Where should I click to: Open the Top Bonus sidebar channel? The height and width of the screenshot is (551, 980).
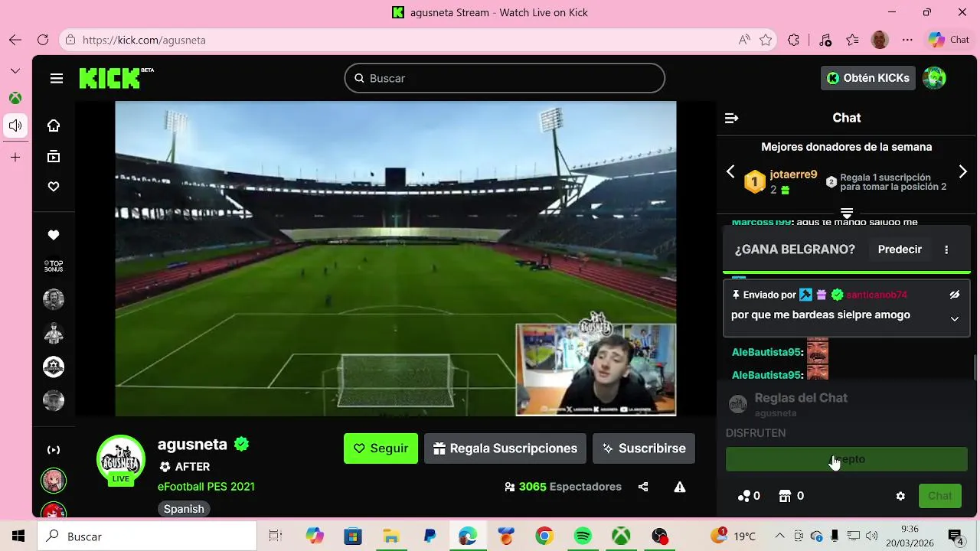pos(54,266)
